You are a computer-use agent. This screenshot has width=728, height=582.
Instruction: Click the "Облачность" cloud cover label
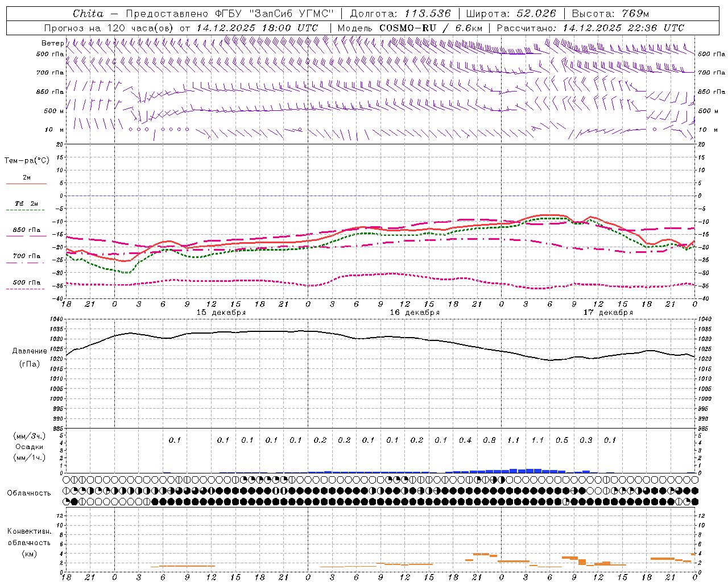(x=29, y=493)
